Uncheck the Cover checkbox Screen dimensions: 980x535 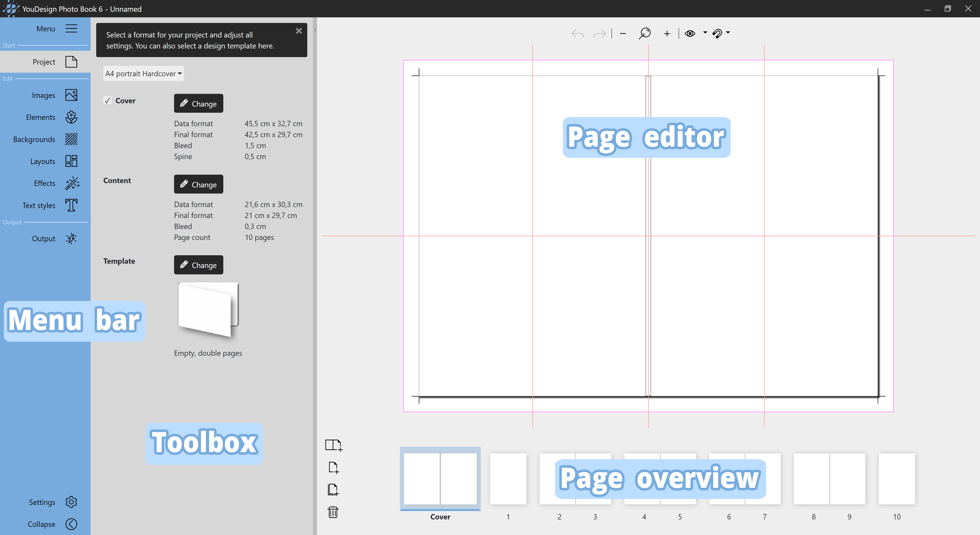(108, 101)
